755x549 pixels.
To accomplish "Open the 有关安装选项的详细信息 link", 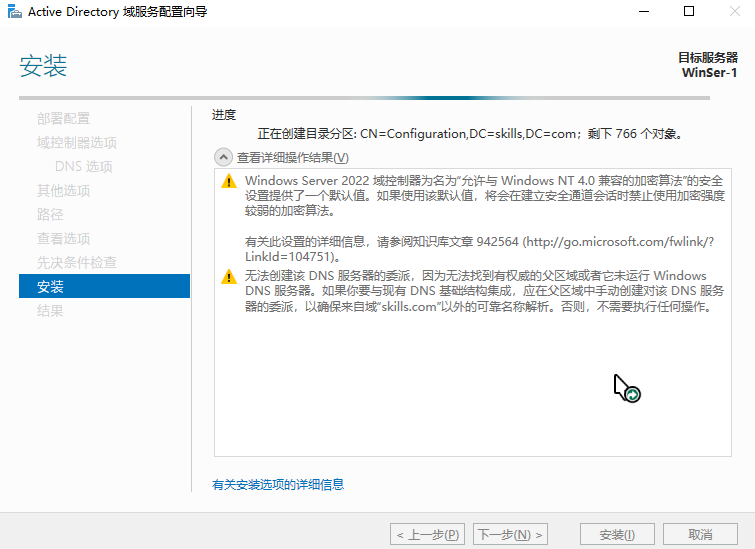I will coord(278,485).
